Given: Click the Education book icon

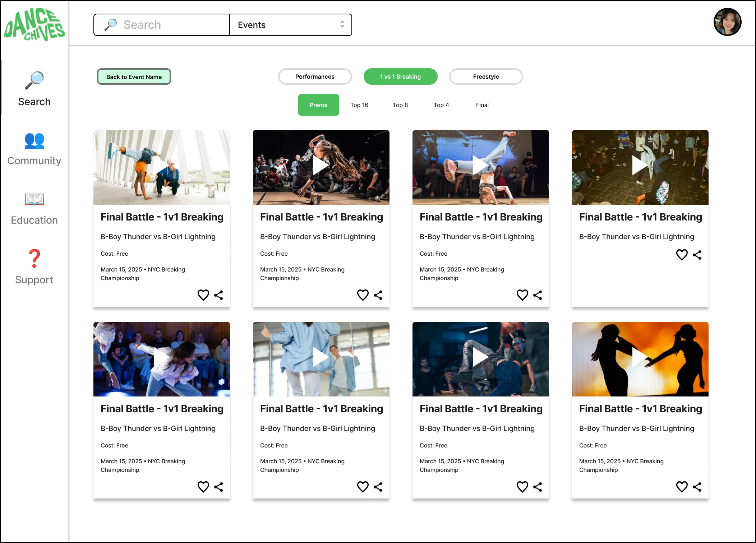Looking at the screenshot, I should [x=34, y=199].
